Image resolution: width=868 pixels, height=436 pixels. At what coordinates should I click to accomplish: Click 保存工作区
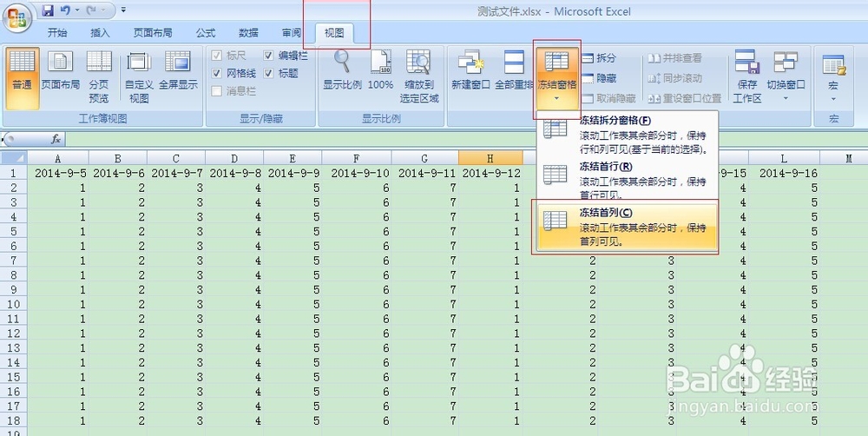746,78
